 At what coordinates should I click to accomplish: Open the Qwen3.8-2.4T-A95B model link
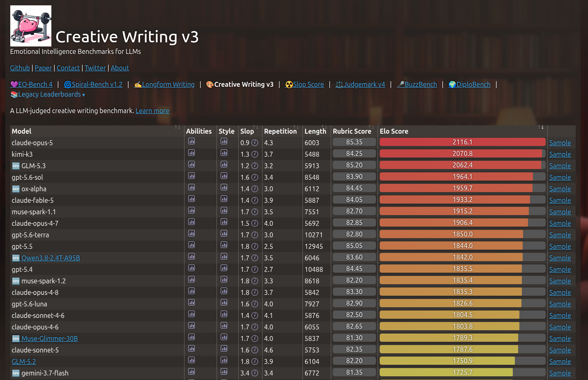click(x=46, y=258)
